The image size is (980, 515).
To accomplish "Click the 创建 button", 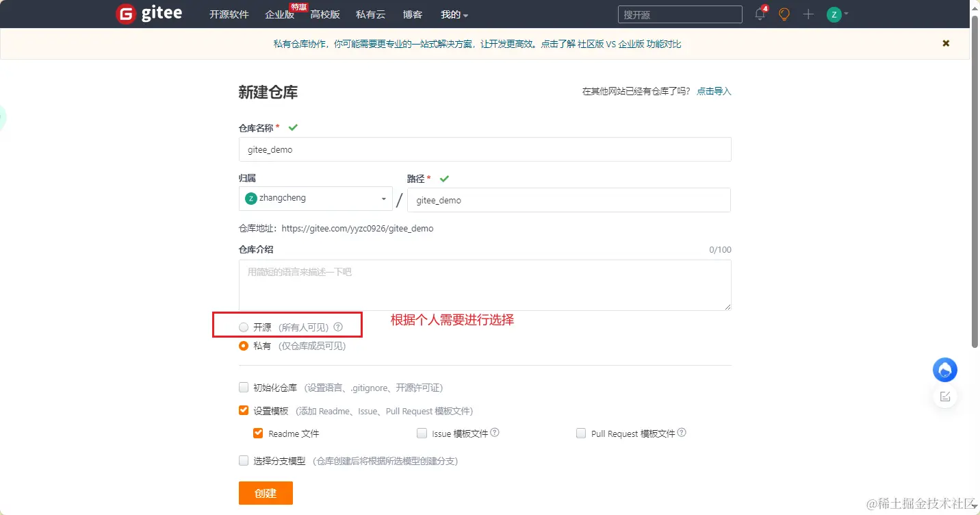I will pos(266,493).
